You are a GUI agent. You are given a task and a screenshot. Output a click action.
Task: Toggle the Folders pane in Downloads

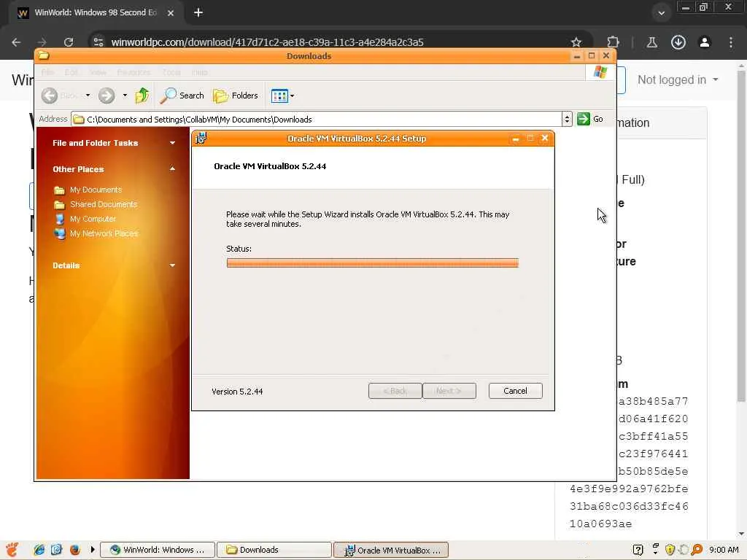pos(236,96)
